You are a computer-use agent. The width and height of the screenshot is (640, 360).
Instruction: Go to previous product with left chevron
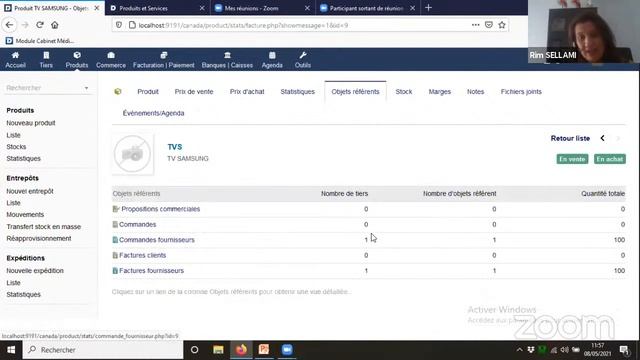tap(603, 138)
